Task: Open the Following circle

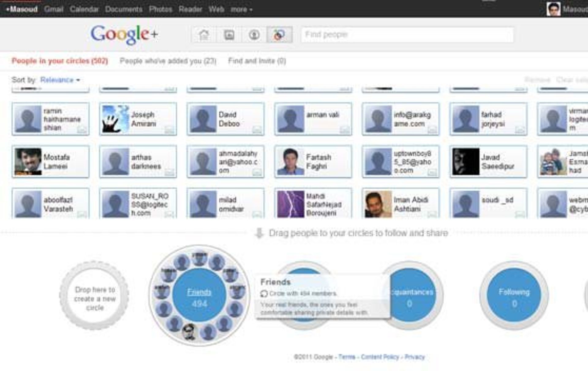Action: click(x=514, y=295)
